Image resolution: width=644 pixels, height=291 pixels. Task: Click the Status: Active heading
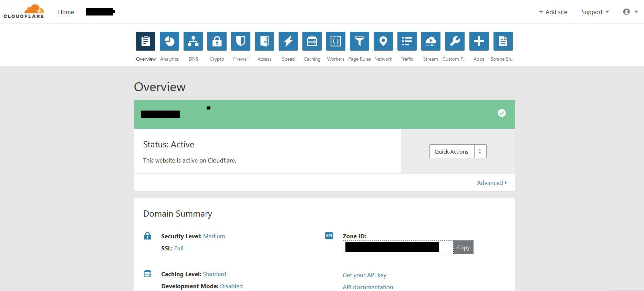(169, 144)
